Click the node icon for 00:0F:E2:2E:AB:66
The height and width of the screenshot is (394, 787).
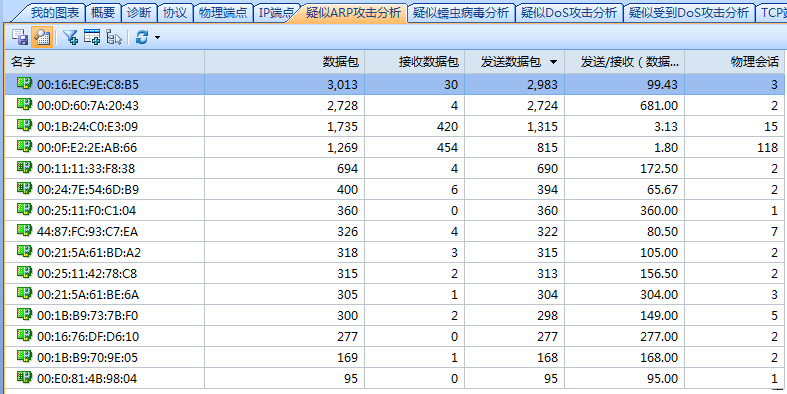pos(25,147)
